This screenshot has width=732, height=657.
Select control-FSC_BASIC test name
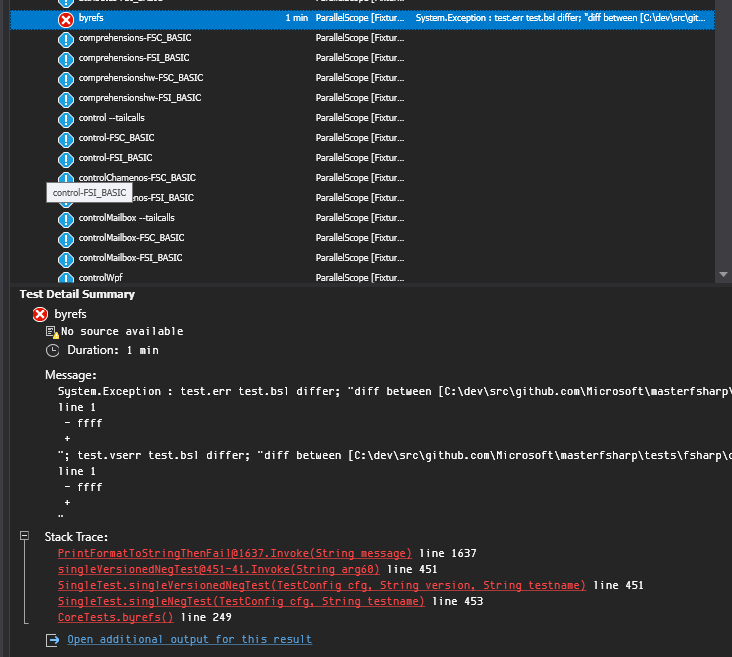point(116,138)
